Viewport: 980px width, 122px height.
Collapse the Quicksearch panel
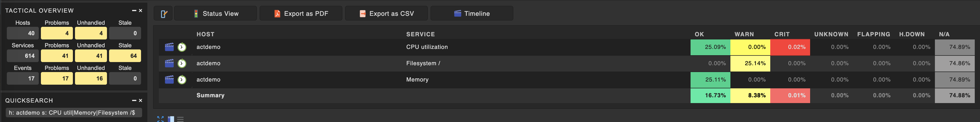[134, 101]
